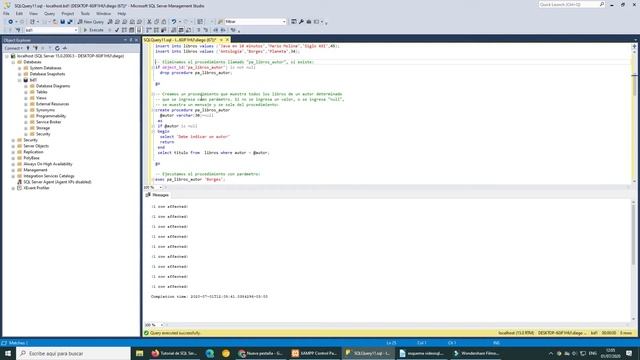Select SQL Server Agent tree item

57,182
